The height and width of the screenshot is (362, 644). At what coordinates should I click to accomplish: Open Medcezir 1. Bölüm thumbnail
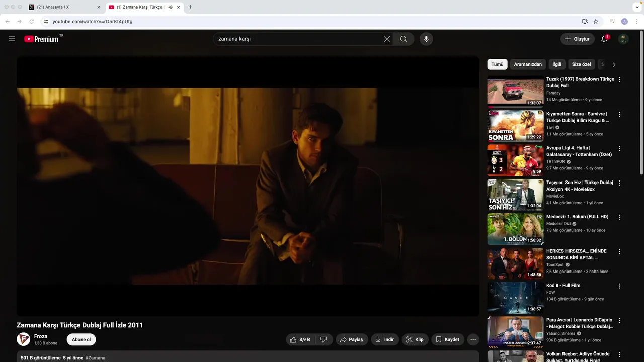515,229
